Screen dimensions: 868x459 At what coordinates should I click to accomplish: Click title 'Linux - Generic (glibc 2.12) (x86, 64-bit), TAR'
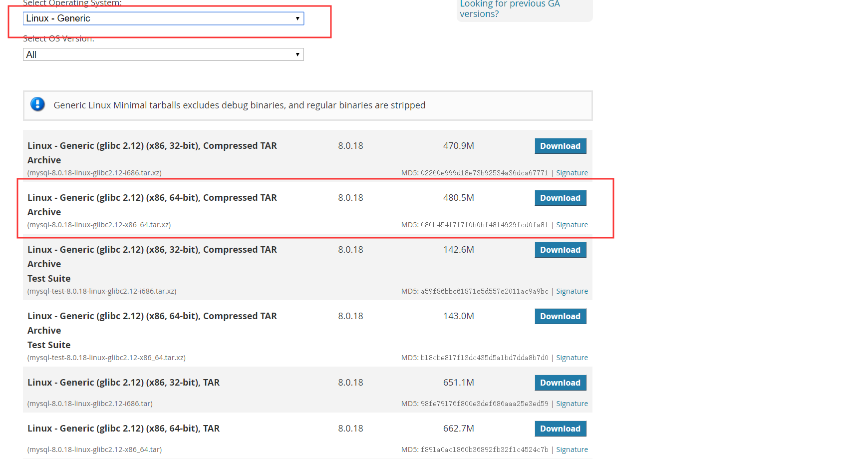(124, 429)
